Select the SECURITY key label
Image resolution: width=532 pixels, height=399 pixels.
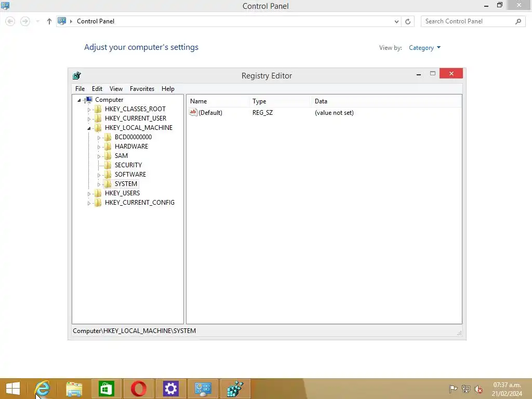[x=128, y=165]
